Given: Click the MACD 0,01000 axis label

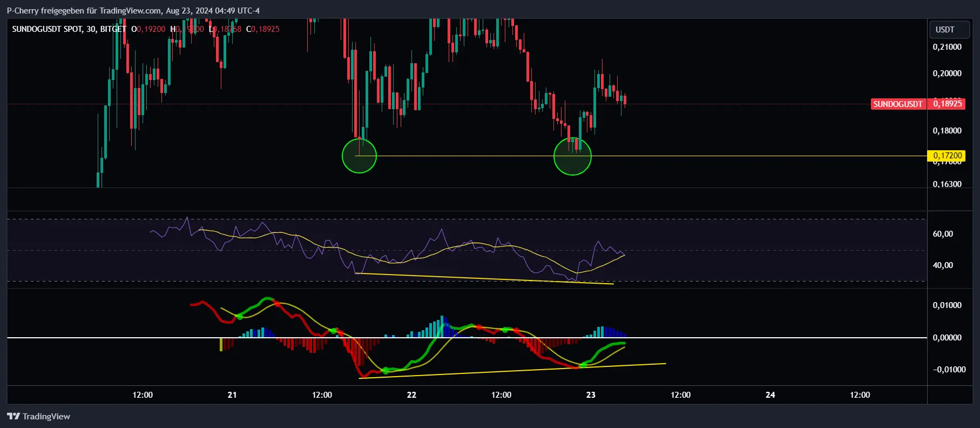Looking at the screenshot, I should click(x=947, y=305).
